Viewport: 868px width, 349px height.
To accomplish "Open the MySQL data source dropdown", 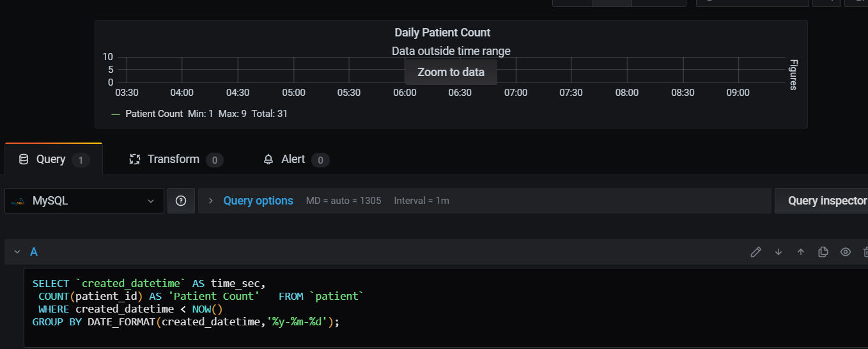I will 84,201.
